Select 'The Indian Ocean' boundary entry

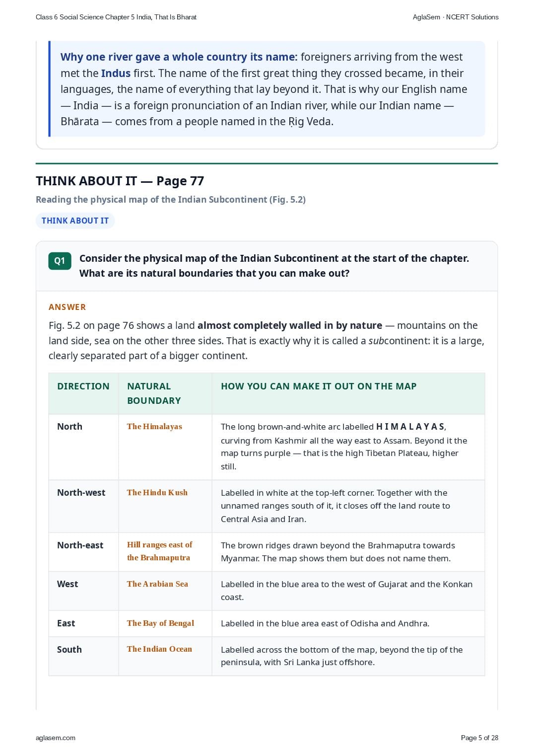click(159, 649)
